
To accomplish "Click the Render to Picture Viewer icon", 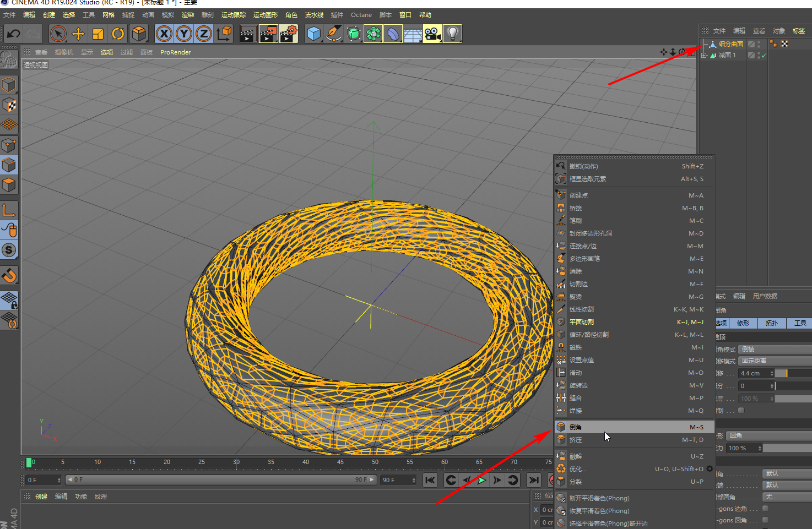I will click(x=268, y=34).
